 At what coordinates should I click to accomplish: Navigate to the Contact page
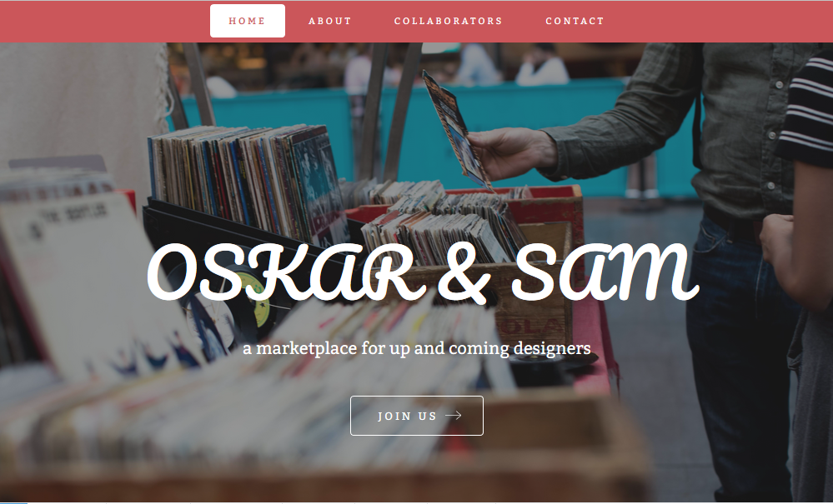click(575, 21)
